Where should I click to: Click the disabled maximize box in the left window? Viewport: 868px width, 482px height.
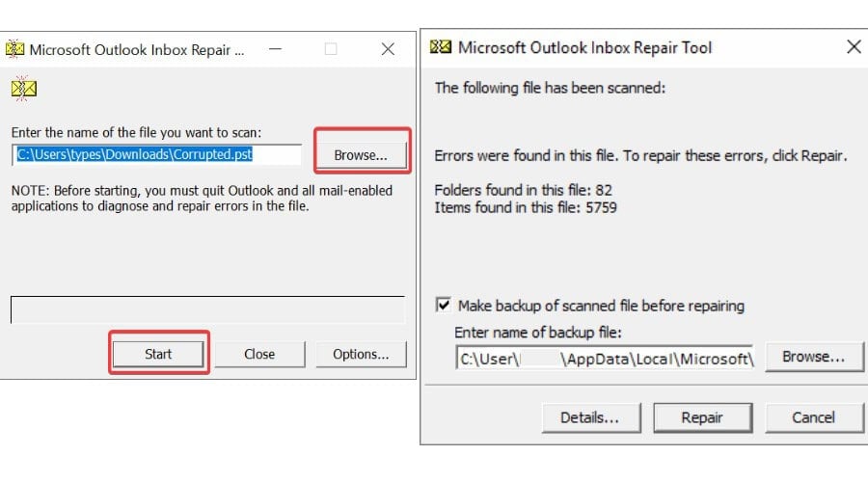point(331,49)
